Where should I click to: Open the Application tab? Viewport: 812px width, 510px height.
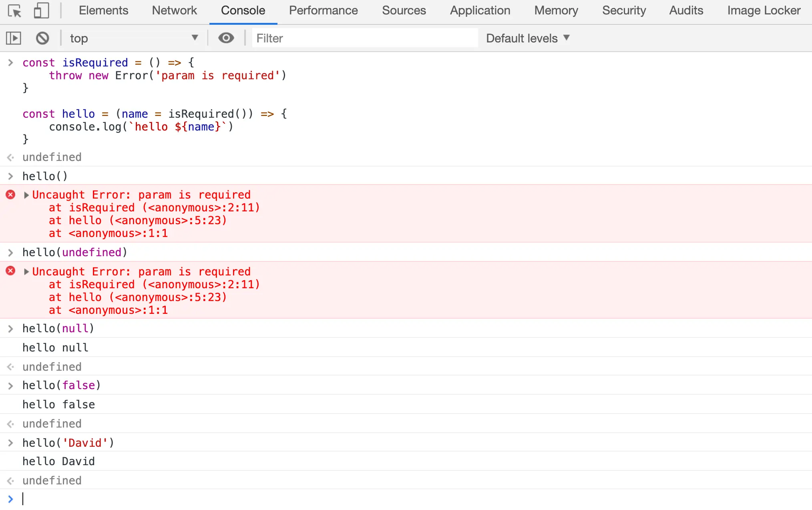[480, 10]
